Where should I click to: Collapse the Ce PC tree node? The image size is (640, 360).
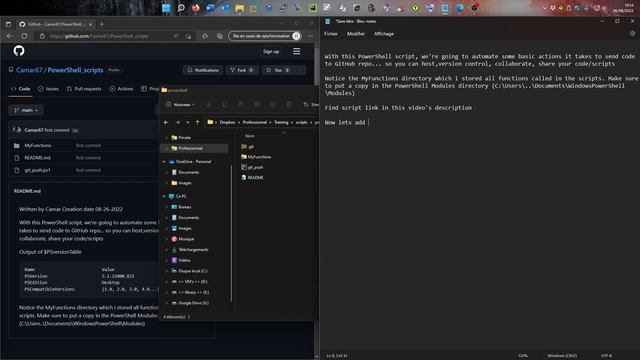point(164,196)
